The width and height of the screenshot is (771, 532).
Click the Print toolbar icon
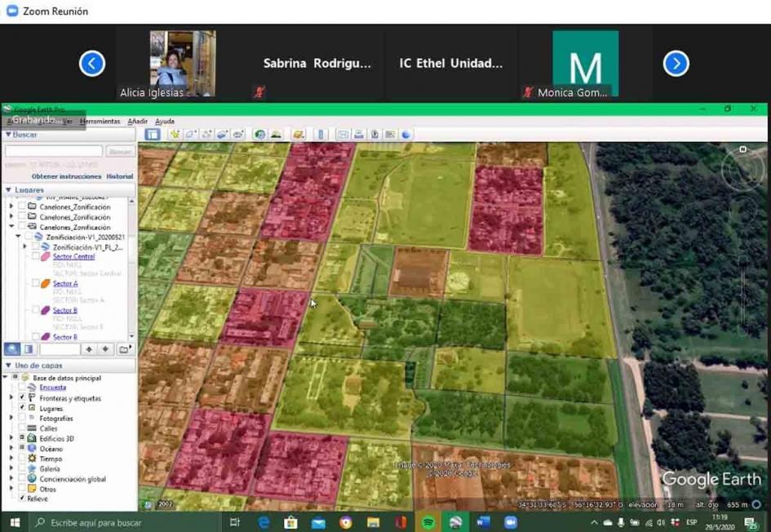click(x=359, y=135)
